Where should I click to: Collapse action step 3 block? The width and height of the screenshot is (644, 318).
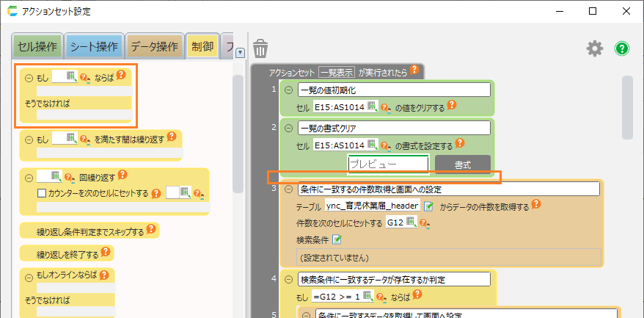point(288,189)
